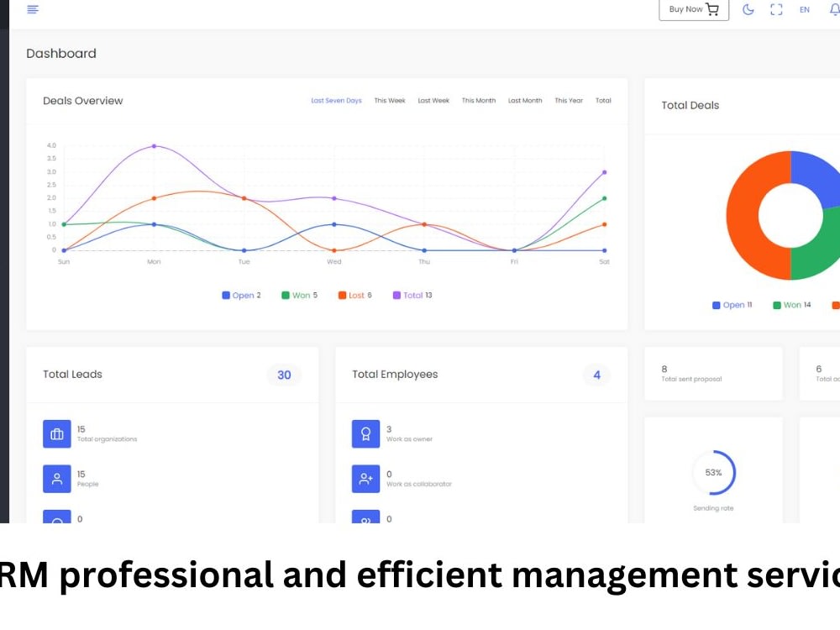Click the Total Employees count 4

[596, 375]
